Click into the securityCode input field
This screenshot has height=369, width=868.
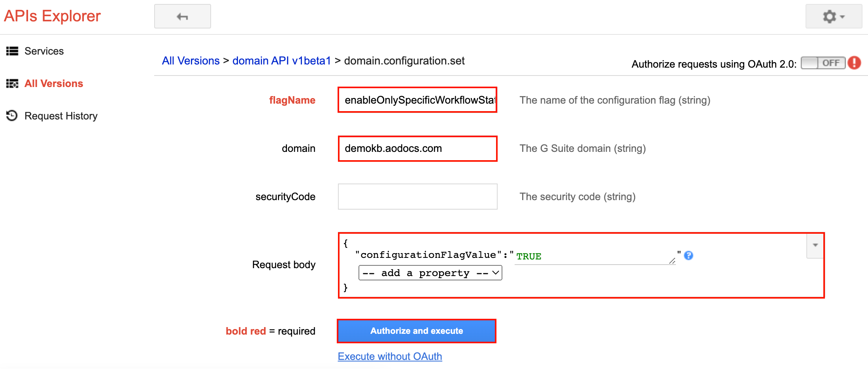[x=417, y=197]
